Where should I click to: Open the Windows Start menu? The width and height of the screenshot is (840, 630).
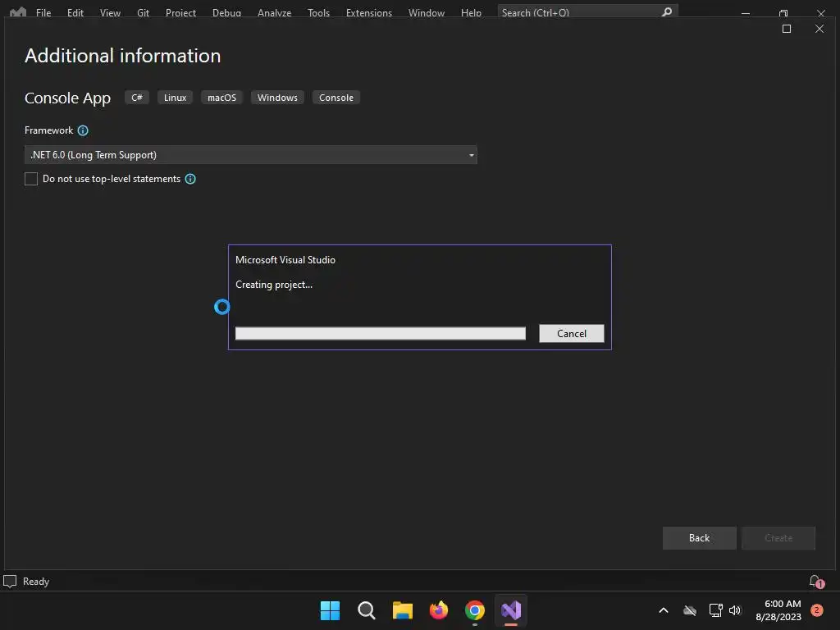(x=330, y=610)
